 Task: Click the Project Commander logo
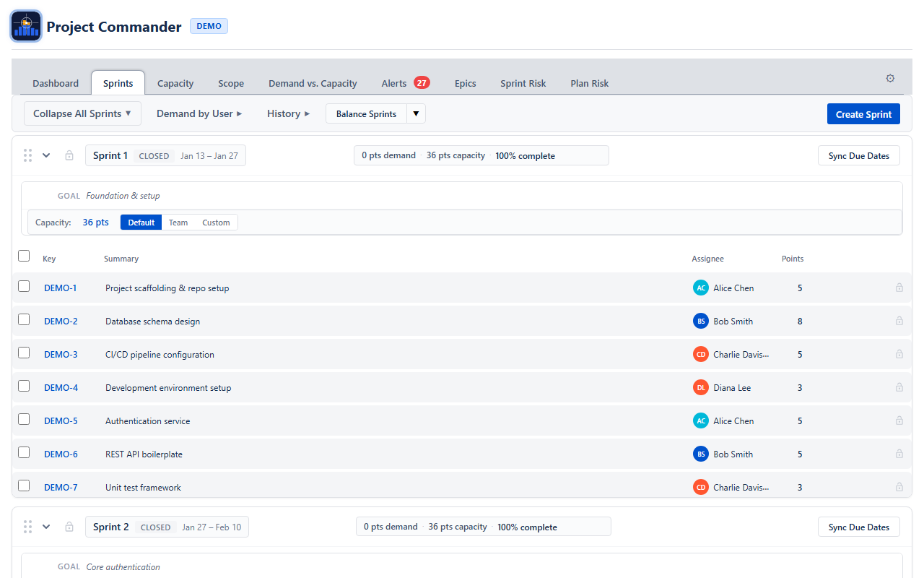point(26,26)
